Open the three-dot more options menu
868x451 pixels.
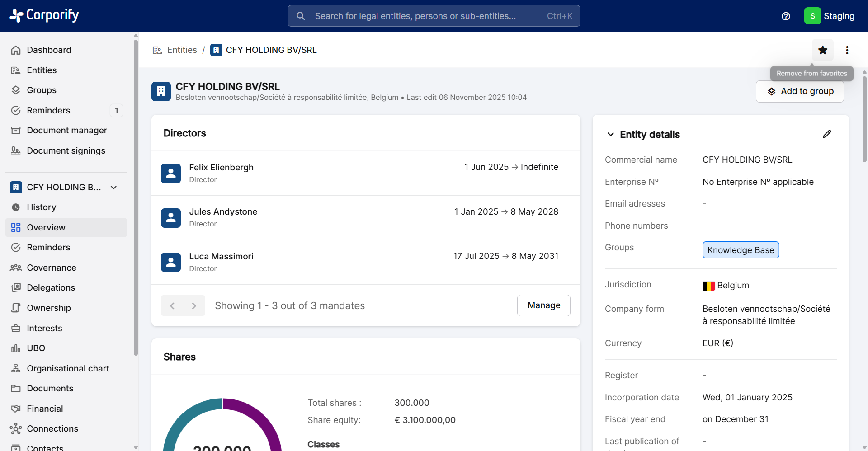coord(847,50)
